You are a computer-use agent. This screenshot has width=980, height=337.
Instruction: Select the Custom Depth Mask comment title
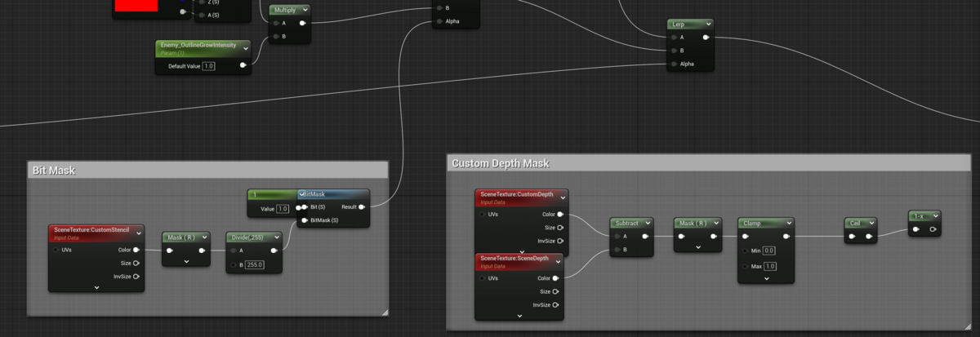(501, 163)
